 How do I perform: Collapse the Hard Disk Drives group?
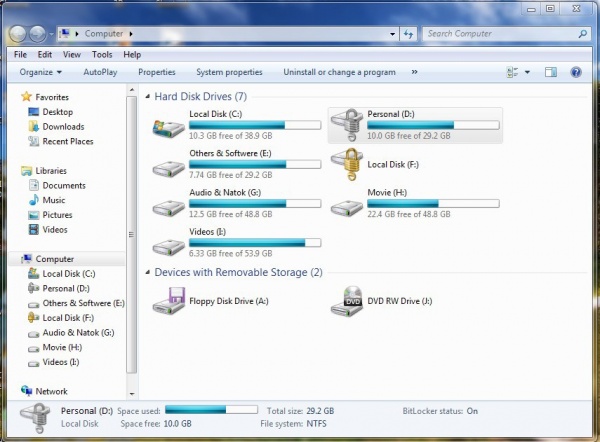coord(148,97)
